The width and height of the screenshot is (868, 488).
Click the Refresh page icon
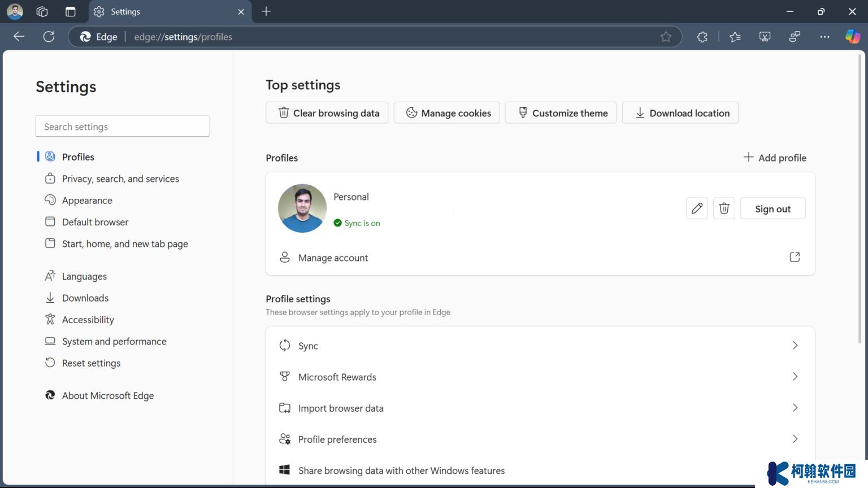point(49,37)
